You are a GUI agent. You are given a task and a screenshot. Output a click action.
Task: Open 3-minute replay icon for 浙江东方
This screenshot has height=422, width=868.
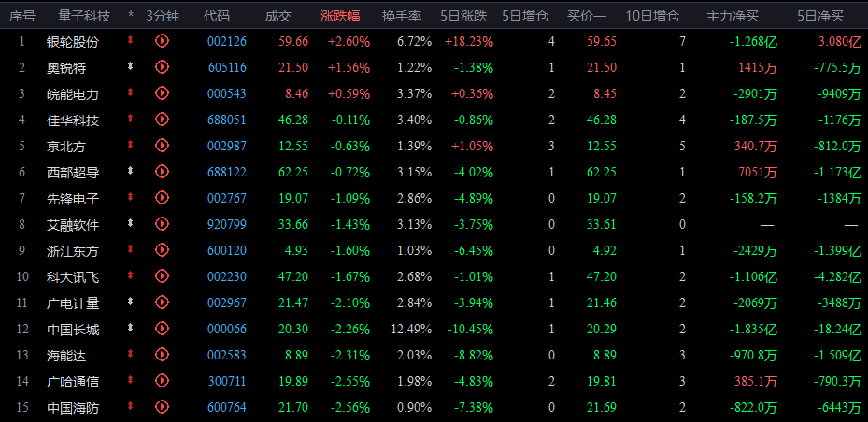click(x=162, y=249)
